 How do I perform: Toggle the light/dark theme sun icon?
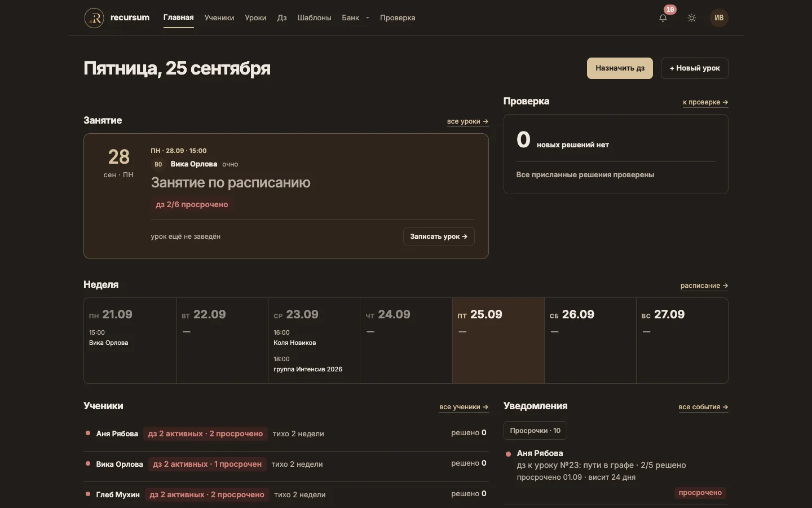(x=692, y=18)
